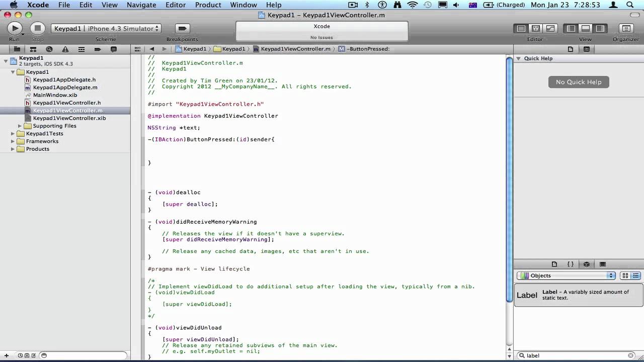The image size is (644, 362).
Task: Select the Label object in library
Action: (x=579, y=295)
